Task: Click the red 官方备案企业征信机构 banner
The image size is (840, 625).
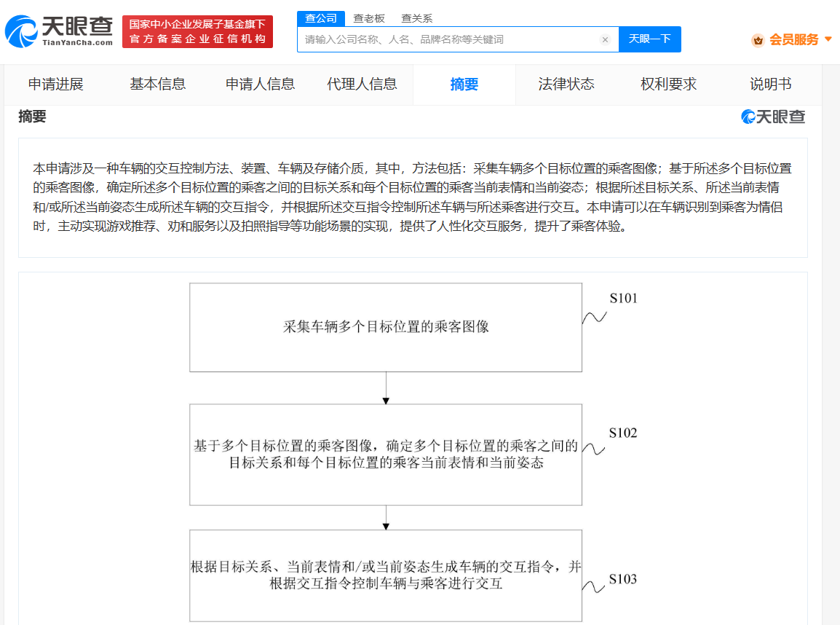Action: click(197, 31)
